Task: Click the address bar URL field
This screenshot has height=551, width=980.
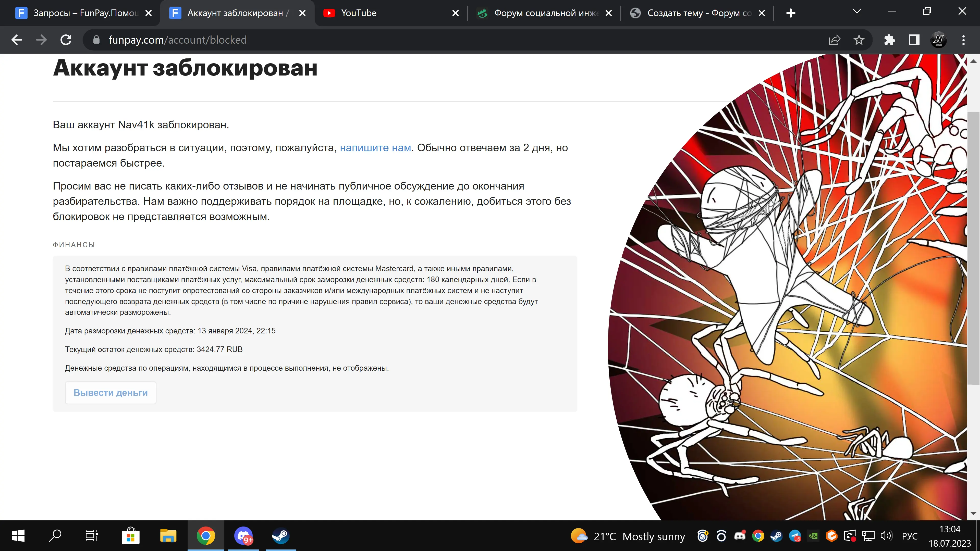Action: click(x=457, y=40)
